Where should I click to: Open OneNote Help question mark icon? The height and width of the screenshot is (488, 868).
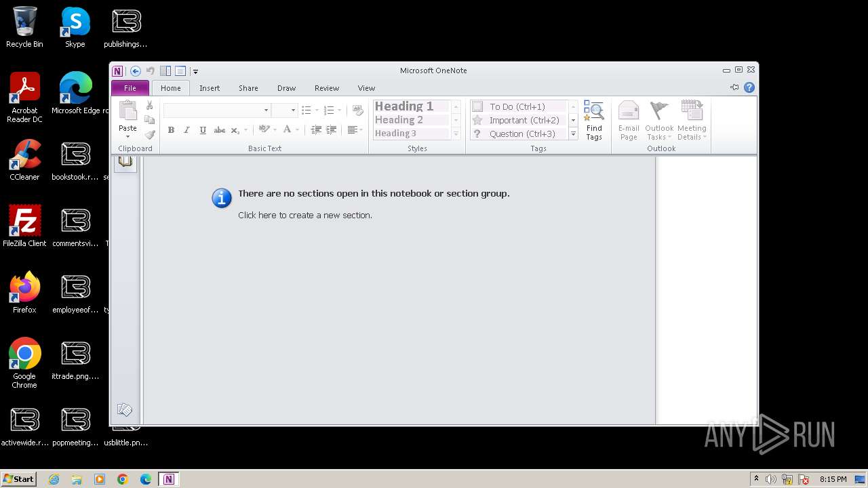tap(749, 87)
